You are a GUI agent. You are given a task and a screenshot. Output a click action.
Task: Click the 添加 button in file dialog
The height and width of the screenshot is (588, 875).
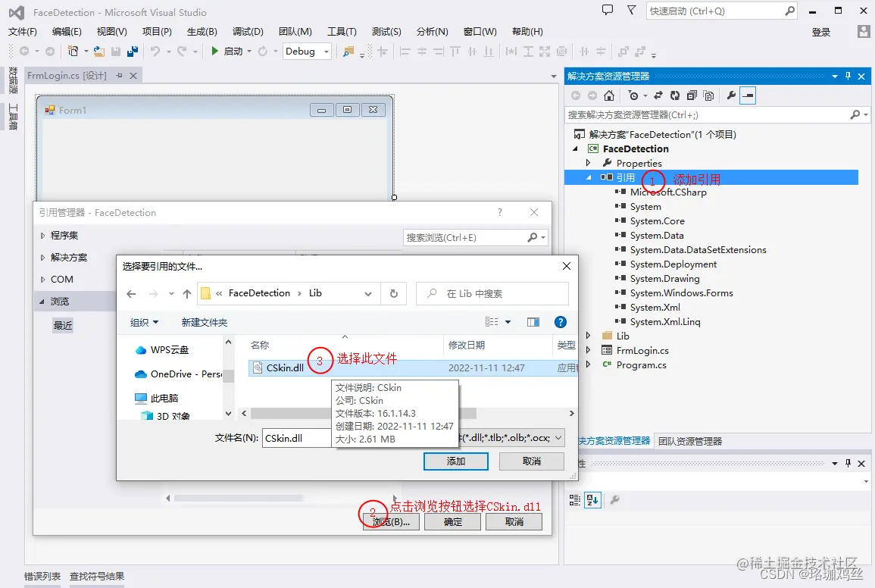[x=456, y=461]
